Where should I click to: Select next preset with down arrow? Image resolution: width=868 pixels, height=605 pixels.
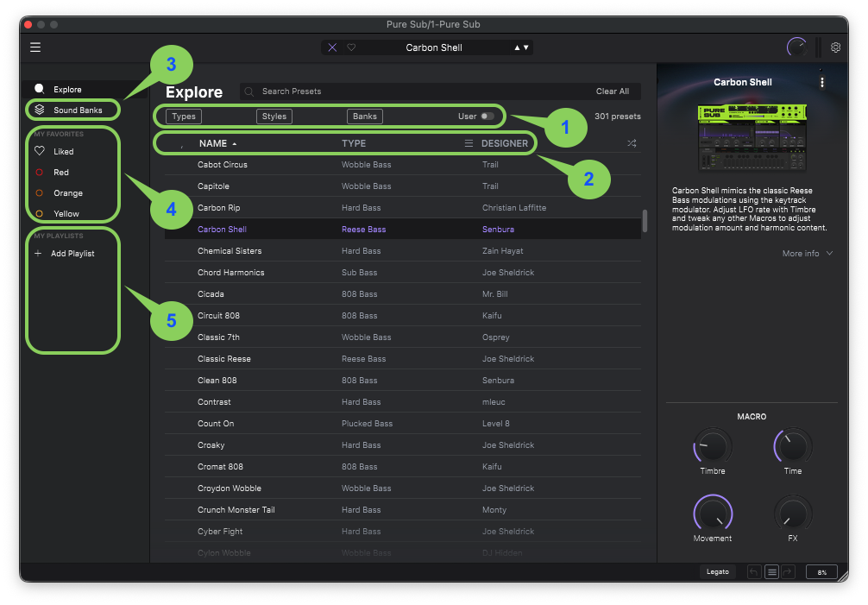[526, 47]
